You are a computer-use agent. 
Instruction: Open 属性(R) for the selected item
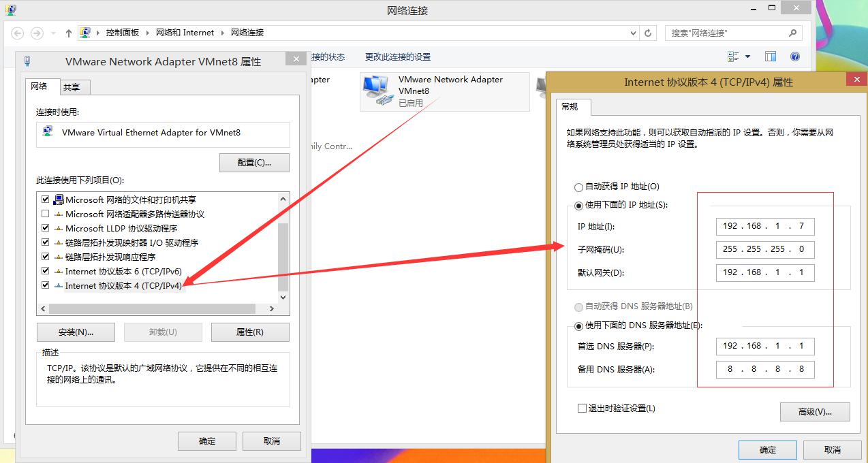(250, 332)
